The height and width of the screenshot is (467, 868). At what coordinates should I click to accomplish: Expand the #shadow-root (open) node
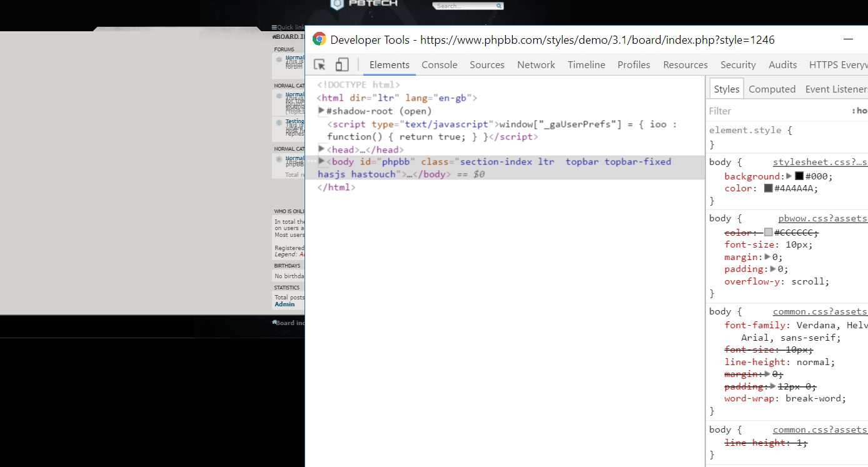[321, 111]
